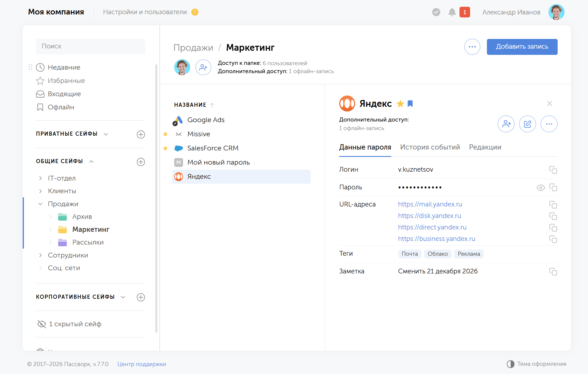Copy the disk.yandex.ru URL

(x=553, y=216)
